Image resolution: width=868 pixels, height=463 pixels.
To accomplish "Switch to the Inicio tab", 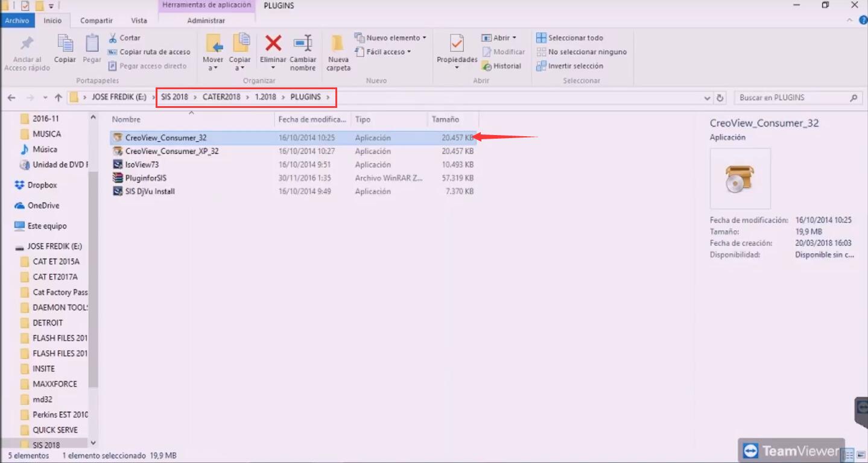I will 52,20.
